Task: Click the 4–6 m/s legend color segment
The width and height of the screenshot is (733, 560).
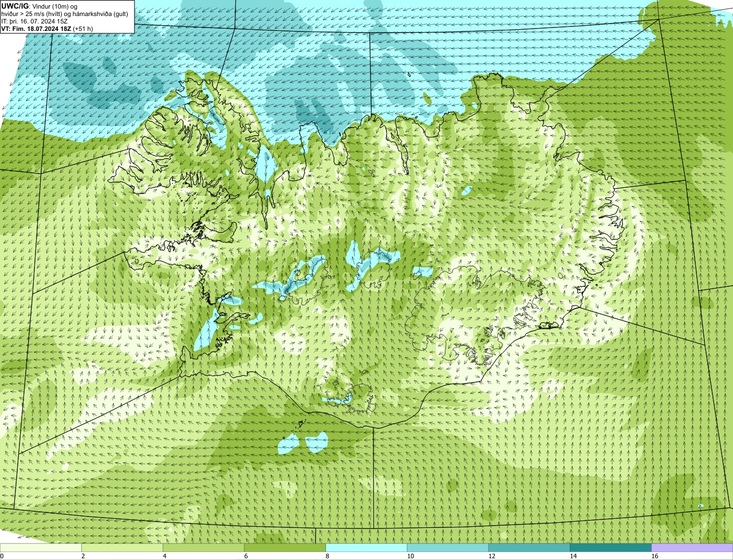Action: pyautogui.click(x=203, y=547)
